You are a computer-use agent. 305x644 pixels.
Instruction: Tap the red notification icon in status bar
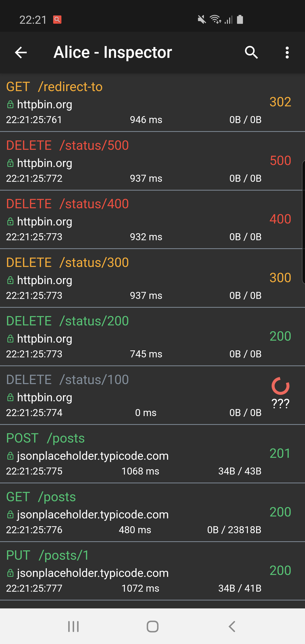click(57, 19)
